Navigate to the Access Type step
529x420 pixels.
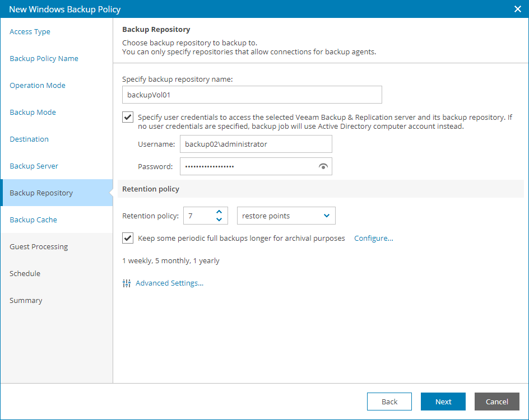click(x=30, y=31)
